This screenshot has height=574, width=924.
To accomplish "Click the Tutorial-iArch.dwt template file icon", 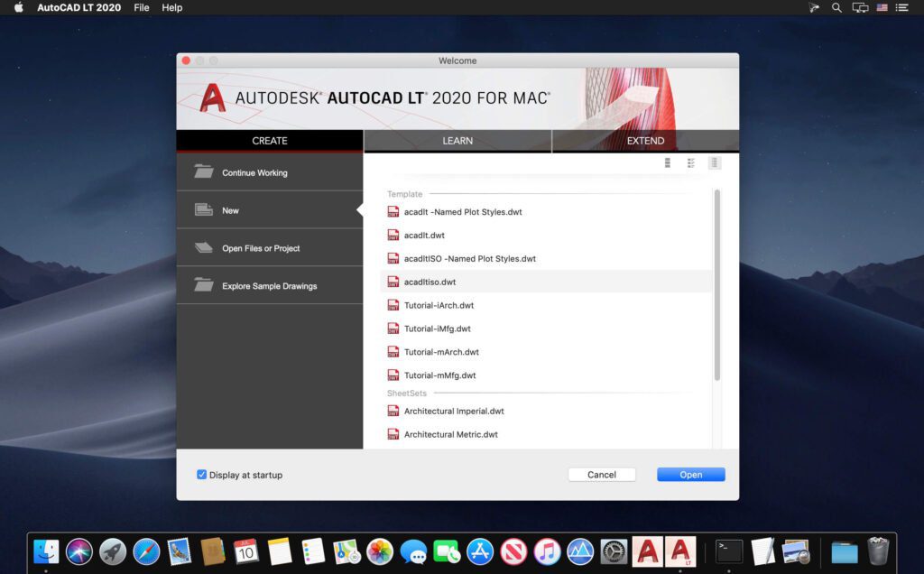I will coord(393,305).
